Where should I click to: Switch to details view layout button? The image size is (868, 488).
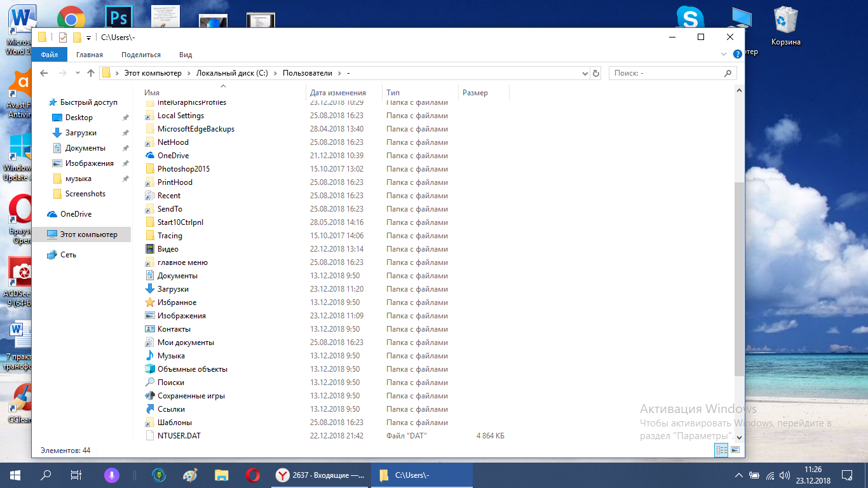(721, 450)
